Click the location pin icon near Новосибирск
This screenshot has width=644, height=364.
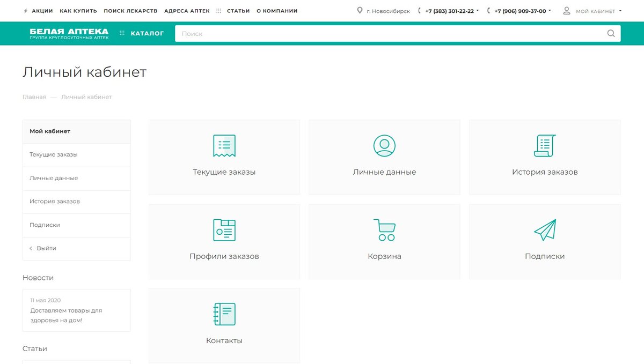point(360,11)
